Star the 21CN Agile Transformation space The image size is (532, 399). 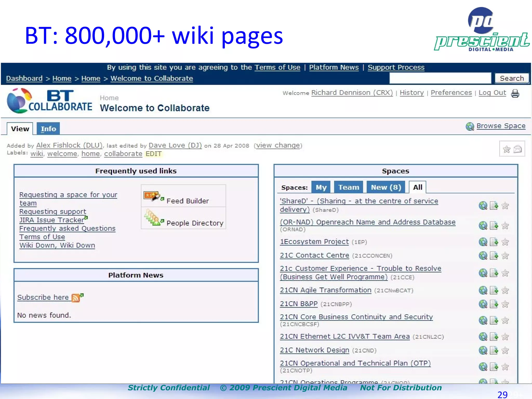pyautogui.click(x=505, y=290)
